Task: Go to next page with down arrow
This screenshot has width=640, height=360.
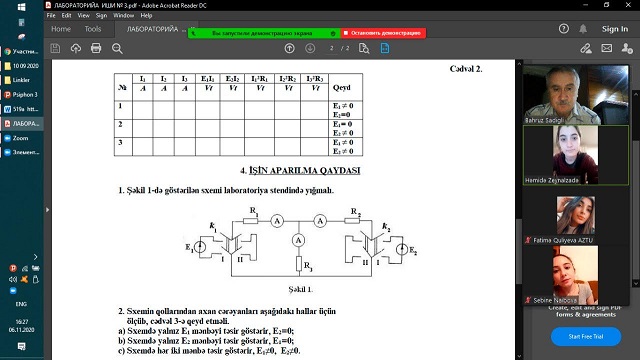Action: [x=310, y=48]
